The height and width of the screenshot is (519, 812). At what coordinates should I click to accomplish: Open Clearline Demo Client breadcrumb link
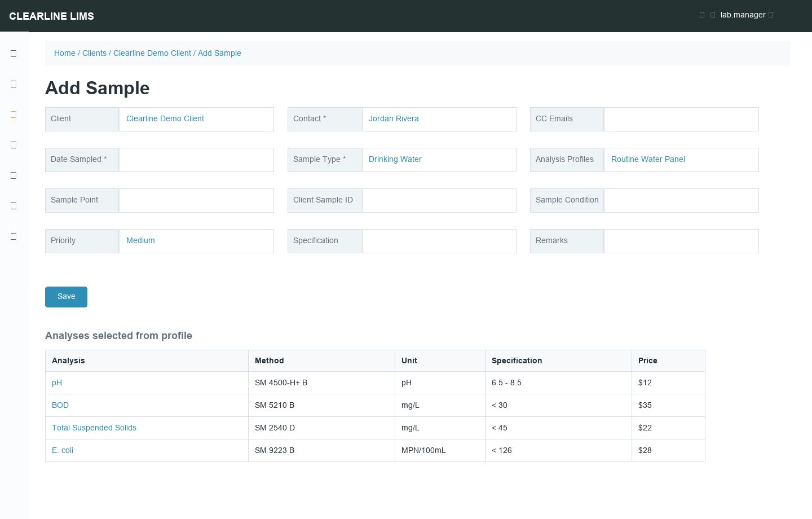coord(152,53)
